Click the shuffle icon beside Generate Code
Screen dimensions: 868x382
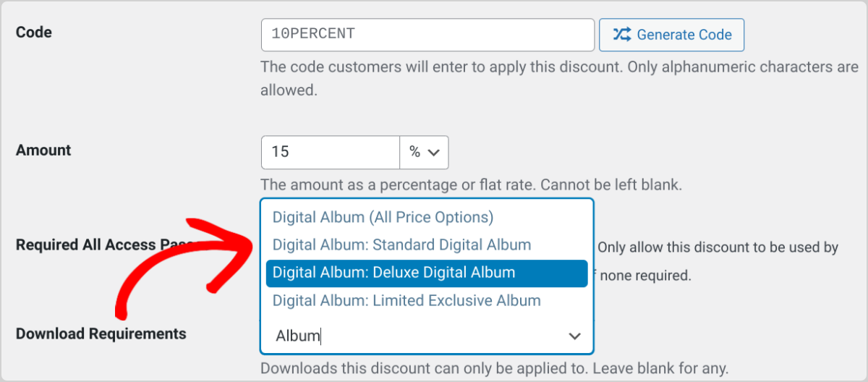tap(621, 35)
